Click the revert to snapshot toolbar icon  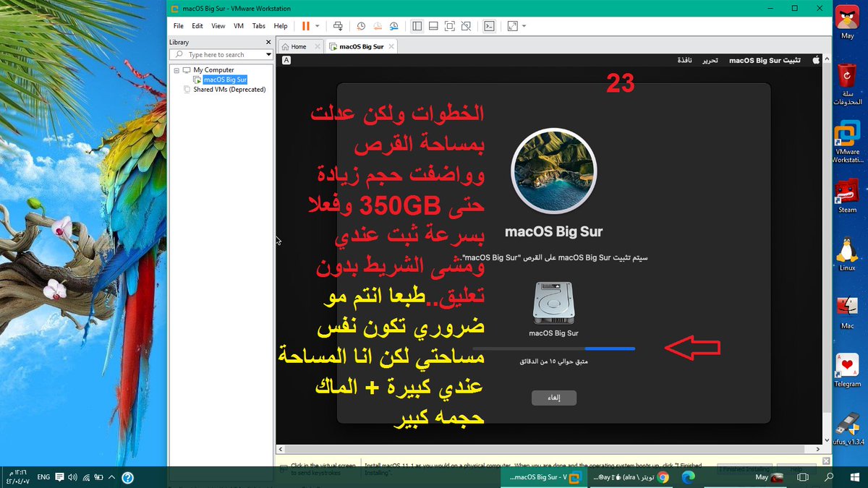378,26
